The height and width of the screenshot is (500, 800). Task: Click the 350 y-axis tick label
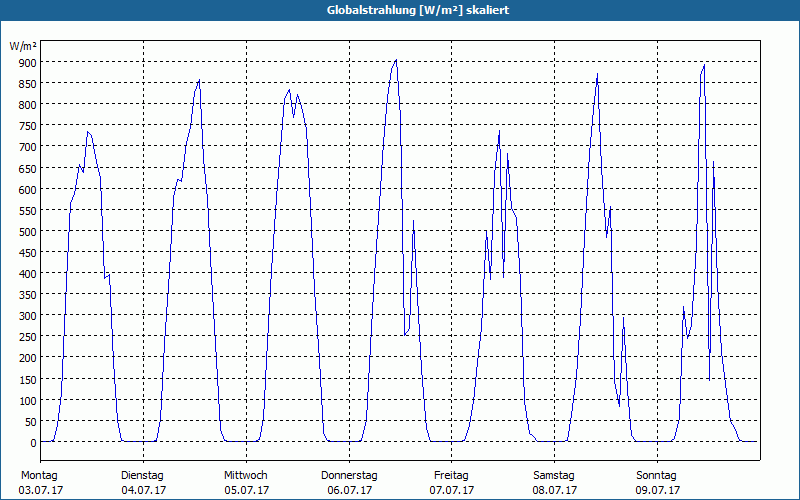(x=29, y=296)
